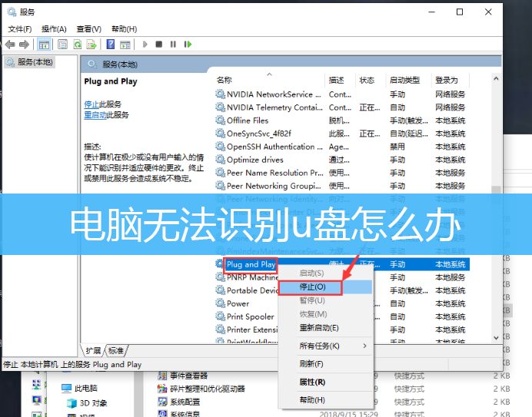Switch to the 标准 tab
532x417 pixels.
tap(117, 350)
